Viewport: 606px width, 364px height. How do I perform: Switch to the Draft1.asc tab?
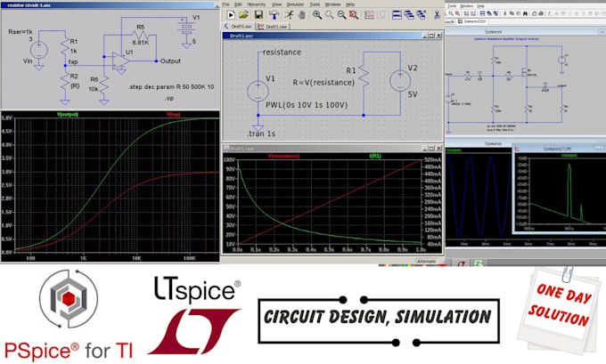(x=239, y=26)
